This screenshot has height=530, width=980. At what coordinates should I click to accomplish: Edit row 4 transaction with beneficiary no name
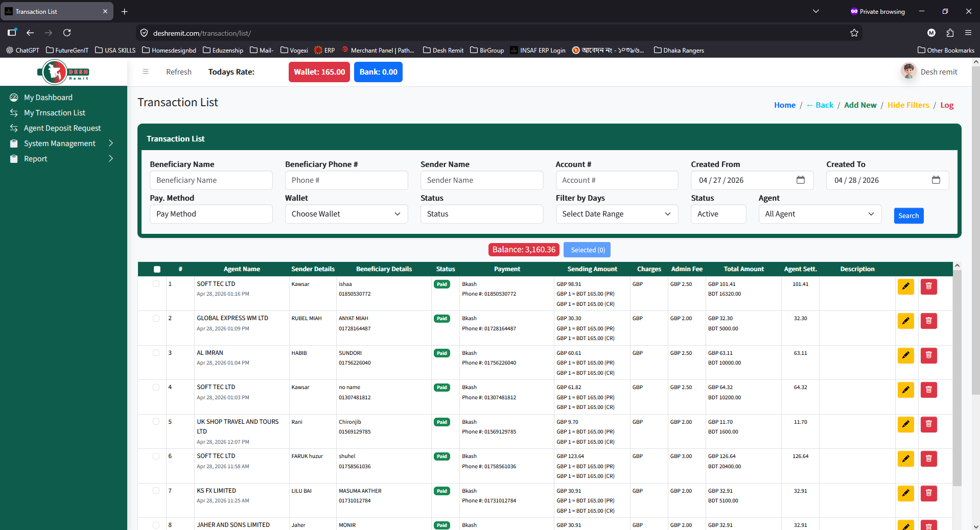(x=905, y=390)
